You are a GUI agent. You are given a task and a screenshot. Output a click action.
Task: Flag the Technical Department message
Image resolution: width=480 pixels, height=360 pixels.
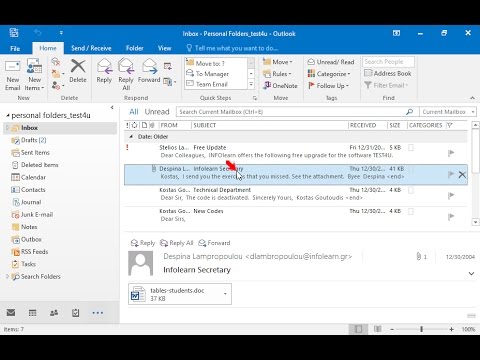tap(451, 196)
